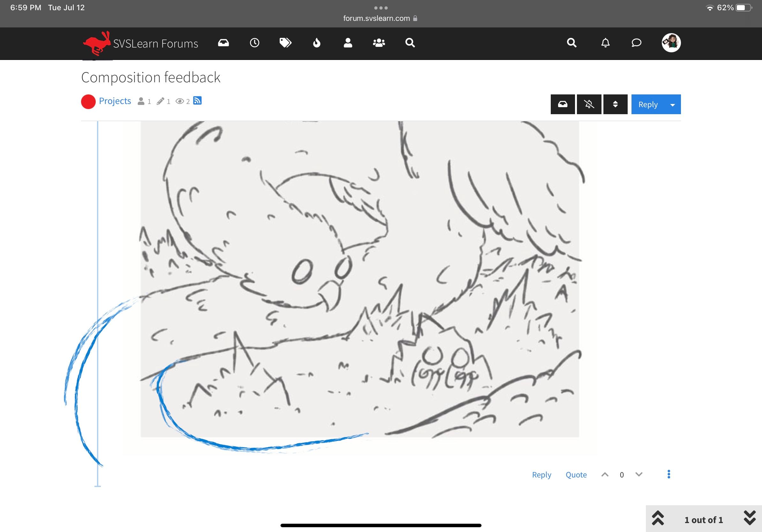
Task: Open the chat speech bubble icon
Action: [x=636, y=43]
